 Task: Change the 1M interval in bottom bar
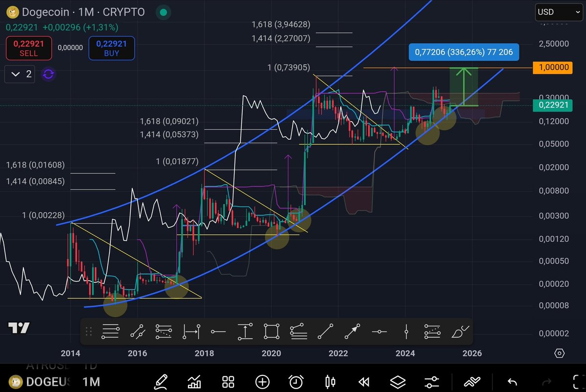(x=91, y=382)
